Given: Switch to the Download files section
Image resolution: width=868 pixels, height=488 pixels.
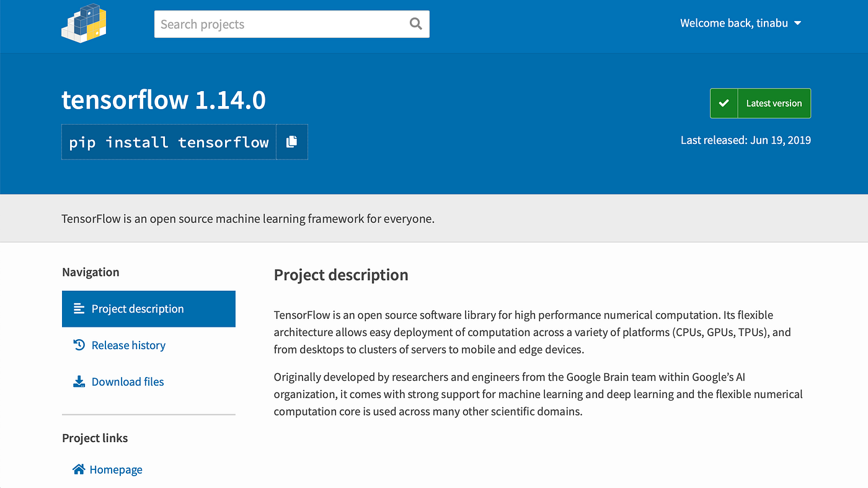Looking at the screenshot, I should click(x=128, y=381).
